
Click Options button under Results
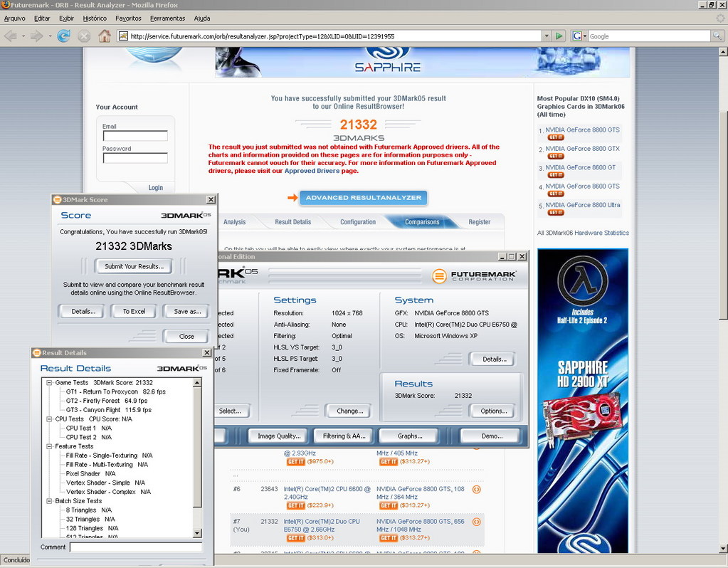(494, 411)
